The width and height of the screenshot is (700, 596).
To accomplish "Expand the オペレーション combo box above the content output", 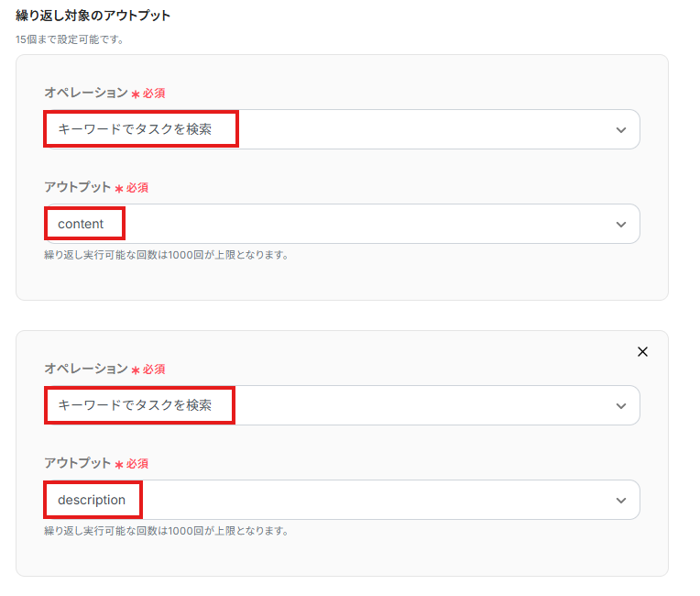I will (341, 130).
